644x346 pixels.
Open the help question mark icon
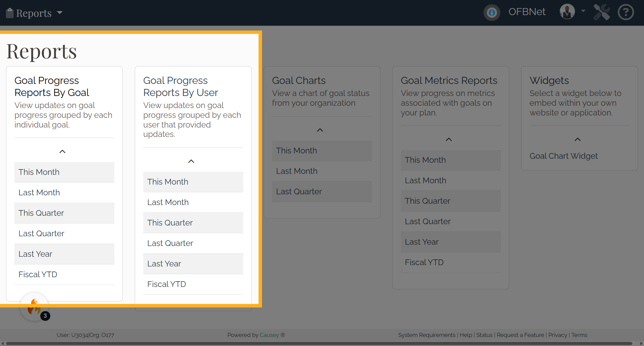click(x=626, y=12)
